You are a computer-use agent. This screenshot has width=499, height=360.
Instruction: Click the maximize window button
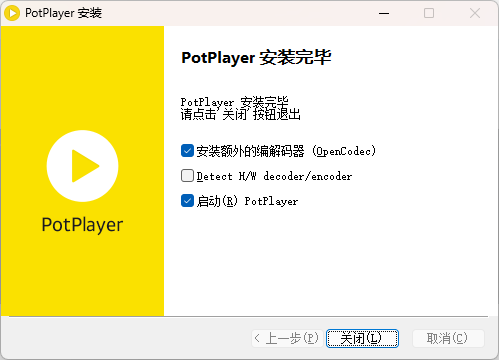(429, 13)
